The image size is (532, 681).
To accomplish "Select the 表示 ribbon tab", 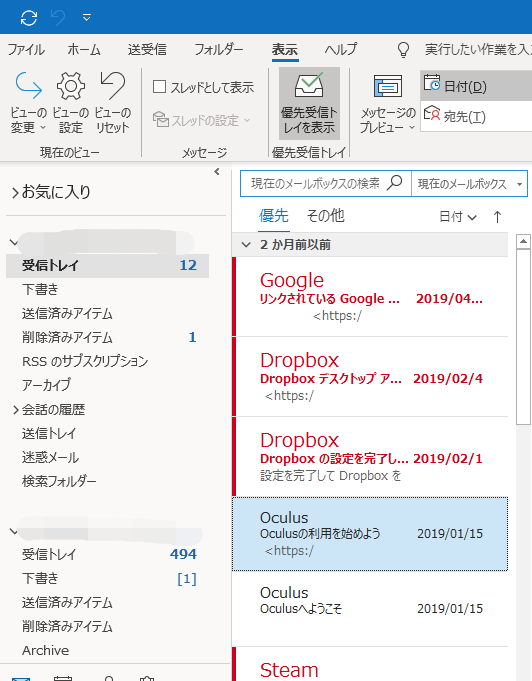I will click(x=285, y=50).
